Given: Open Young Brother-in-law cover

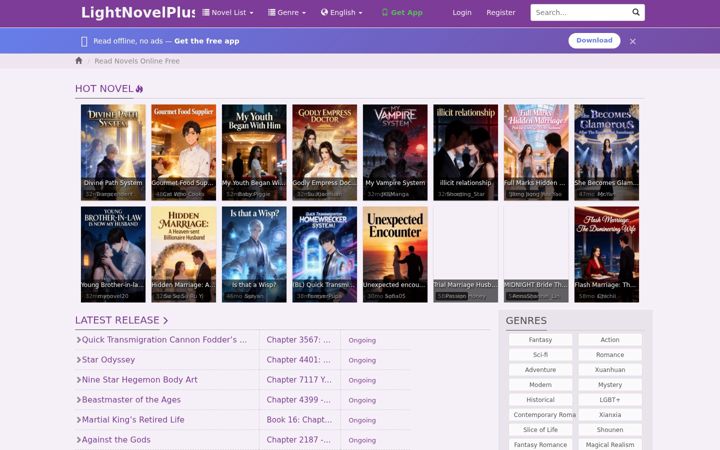Looking at the screenshot, I should 113,254.
